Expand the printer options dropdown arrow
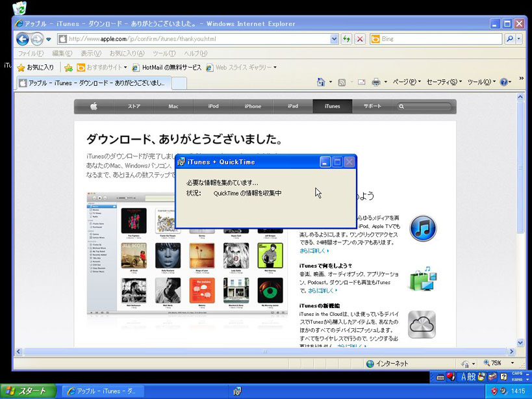The height and width of the screenshot is (399, 532). tap(386, 82)
